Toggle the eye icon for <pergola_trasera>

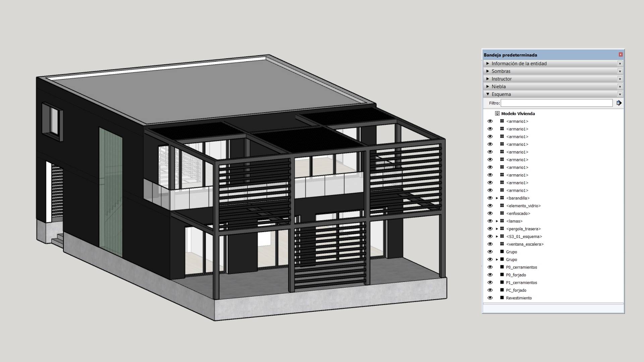pyautogui.click(x=490, y=229)
